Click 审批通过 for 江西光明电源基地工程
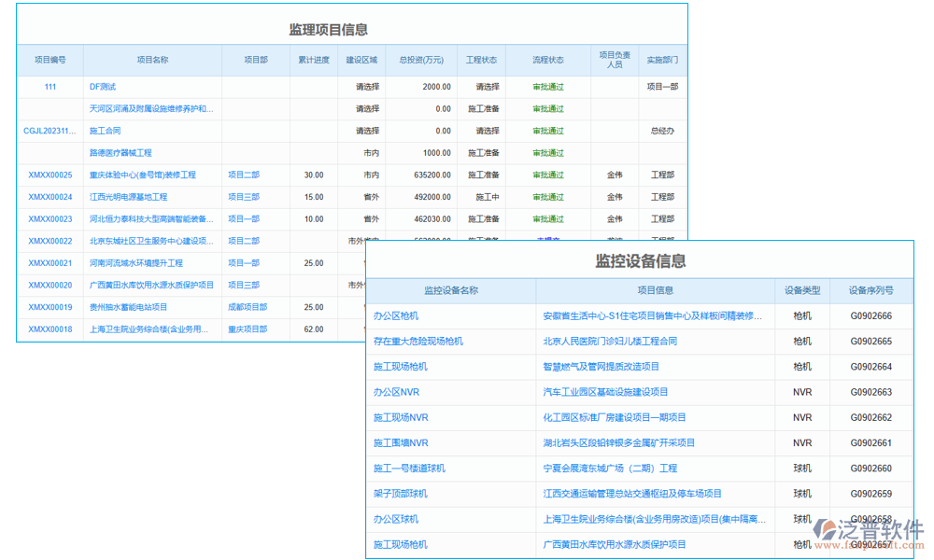 pos(548,197)
